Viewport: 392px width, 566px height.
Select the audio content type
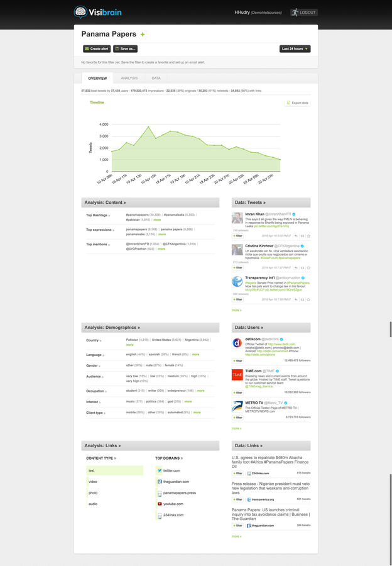(x=92, y=504)
